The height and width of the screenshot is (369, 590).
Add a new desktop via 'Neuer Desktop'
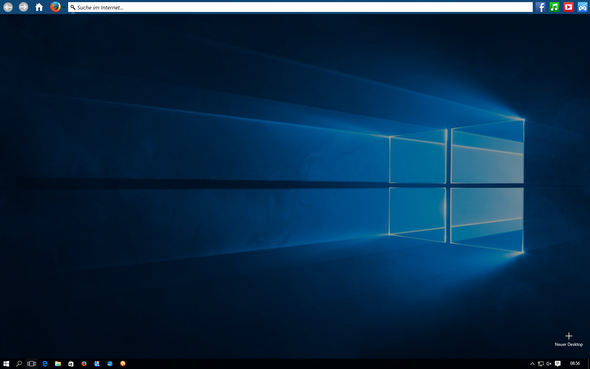tap(569, 339)
